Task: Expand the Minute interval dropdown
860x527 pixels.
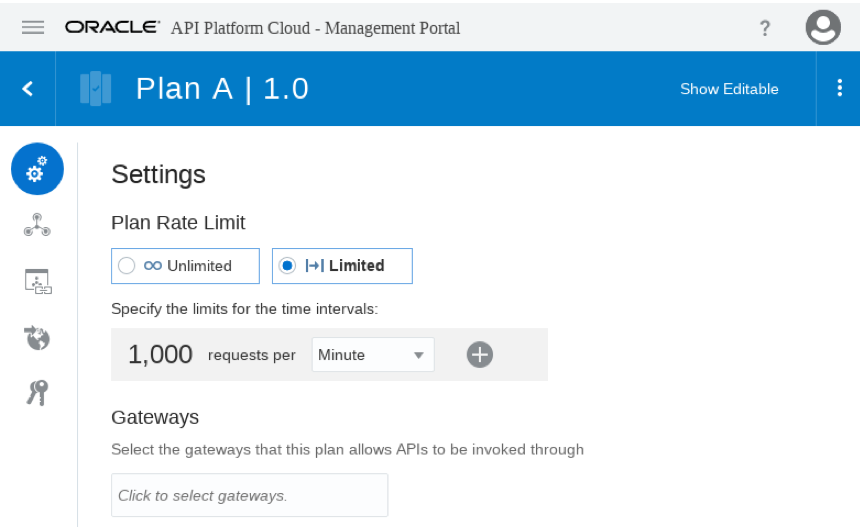Action: point(373,355)
